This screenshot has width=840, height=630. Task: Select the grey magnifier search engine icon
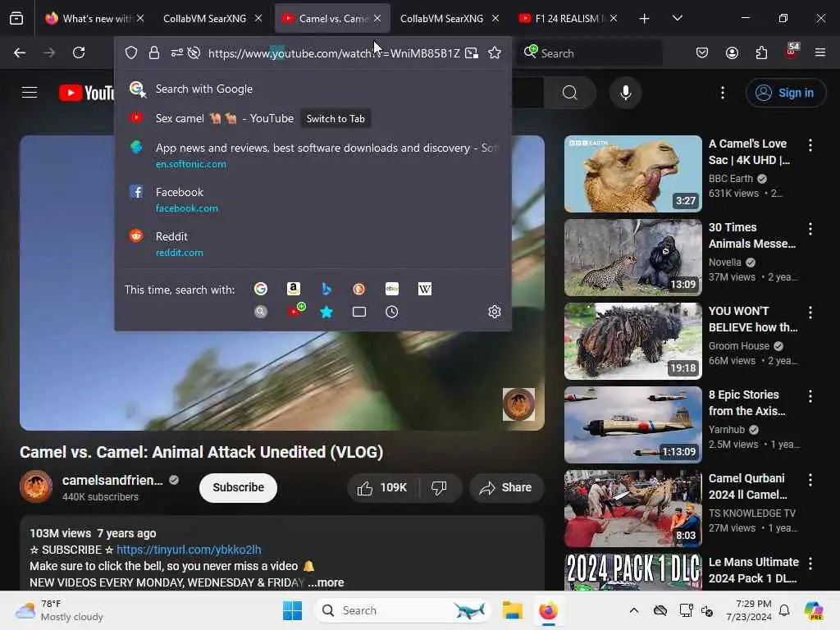point(261,312)
